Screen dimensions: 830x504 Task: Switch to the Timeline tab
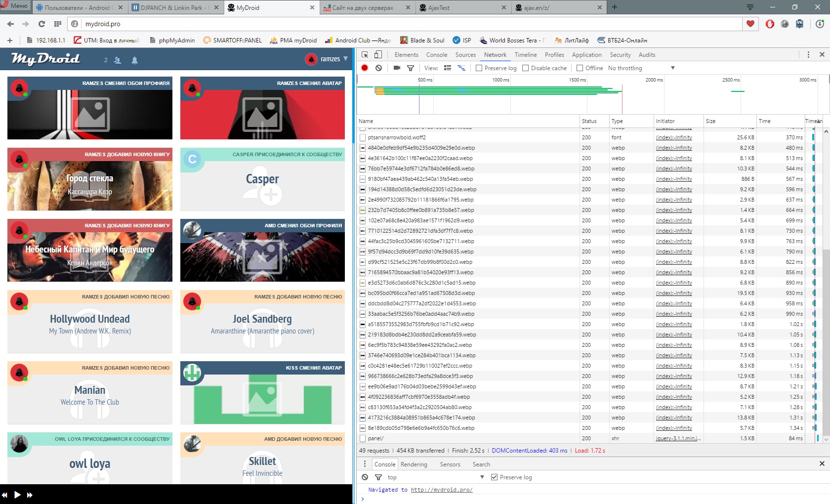coord(526,55)
